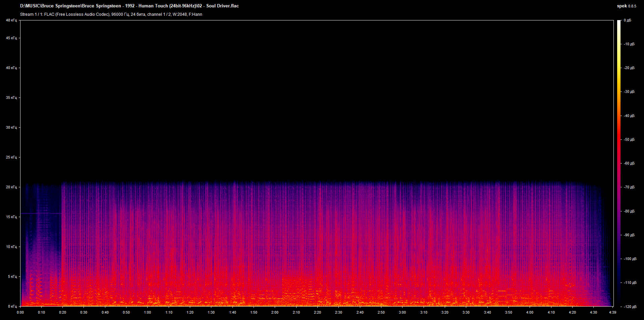Click the 45 кГц axis label
Screen dimensions: 644x320
[x=11, y=38]
